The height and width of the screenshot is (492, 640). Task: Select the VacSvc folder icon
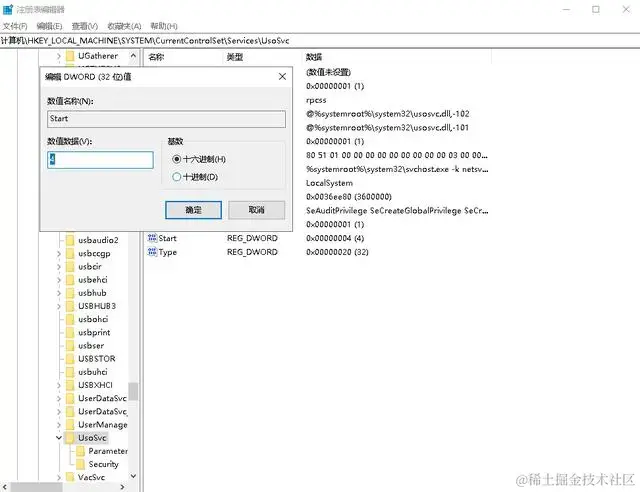(70, 477)
